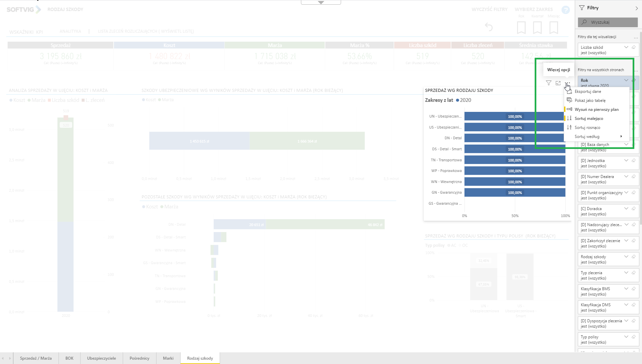The height and width of the screenshot is (364, 642).
Task: Clear the Liczba szkód filter with the eraser
Action: pyautogui.click(x=633, y=47)
